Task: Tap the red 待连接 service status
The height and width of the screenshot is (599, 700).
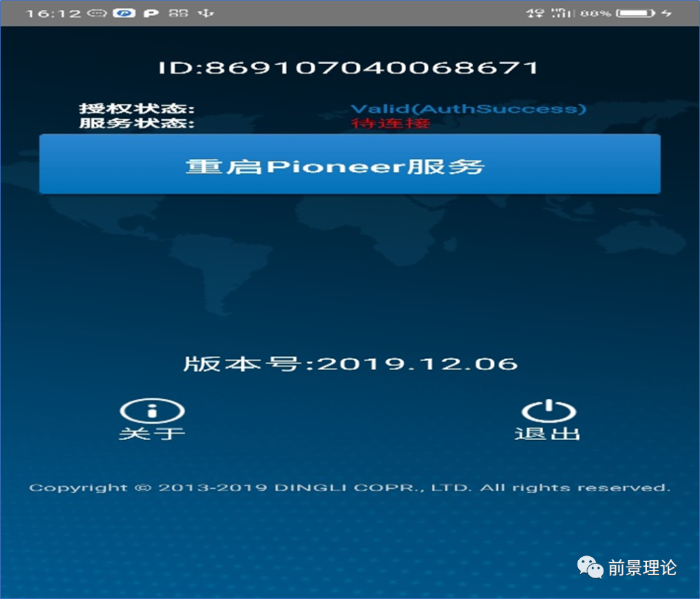Action: tap(391, 123)
